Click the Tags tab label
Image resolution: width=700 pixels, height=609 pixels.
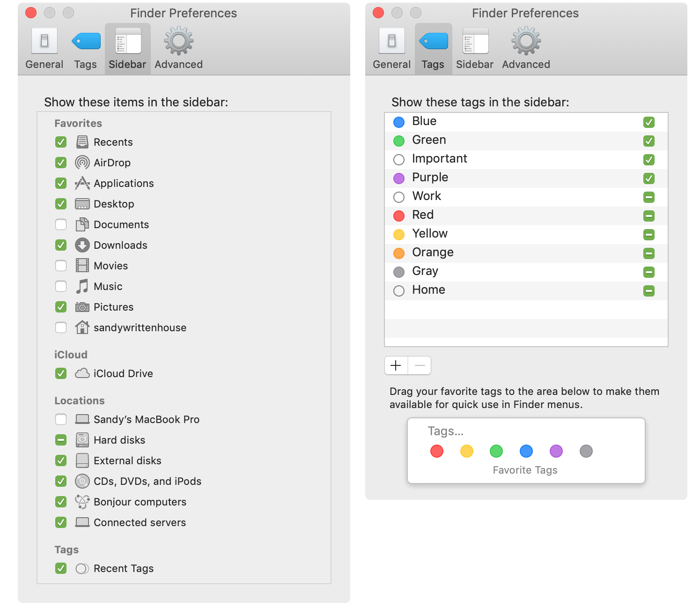coord(433,64)
